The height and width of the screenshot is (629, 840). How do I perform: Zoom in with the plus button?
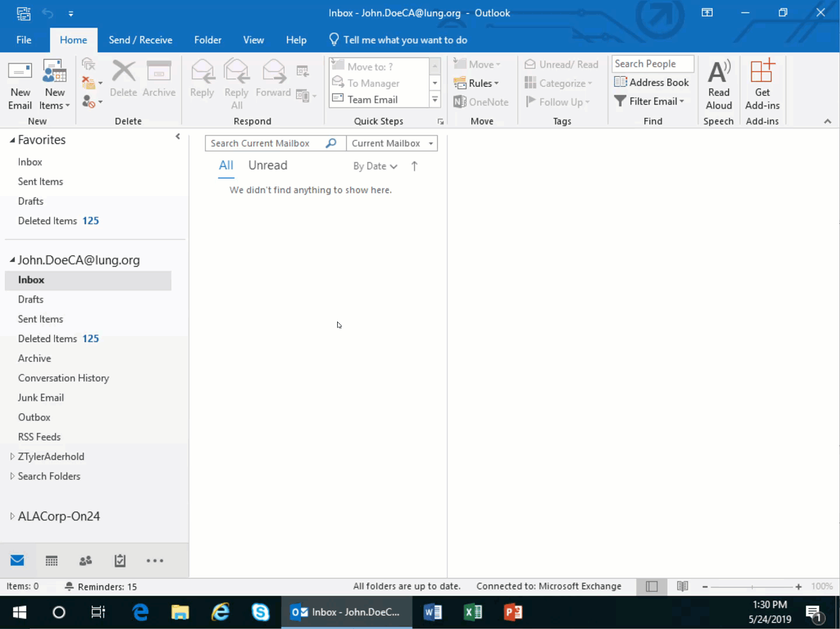[798, 587]
